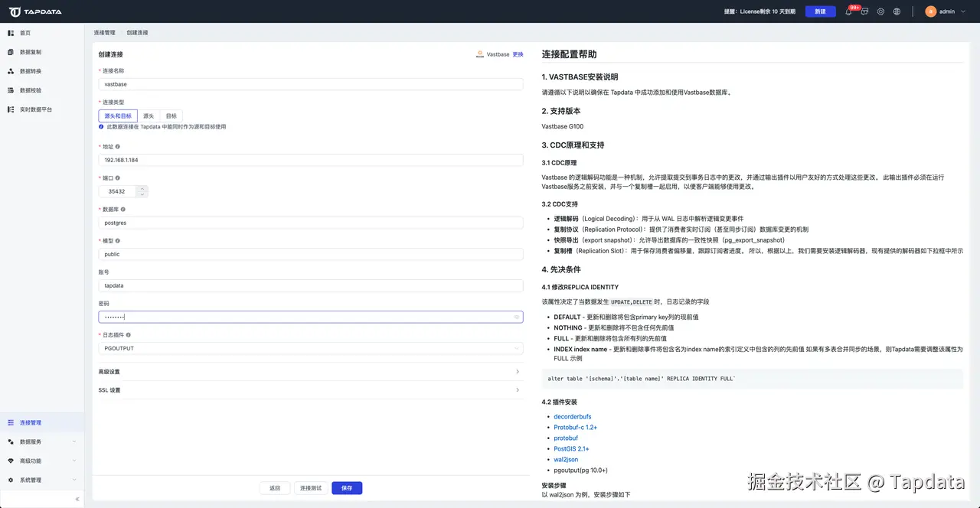980x508 pixels.
Task: Click the 新建 button
Action: click(820, 11)
